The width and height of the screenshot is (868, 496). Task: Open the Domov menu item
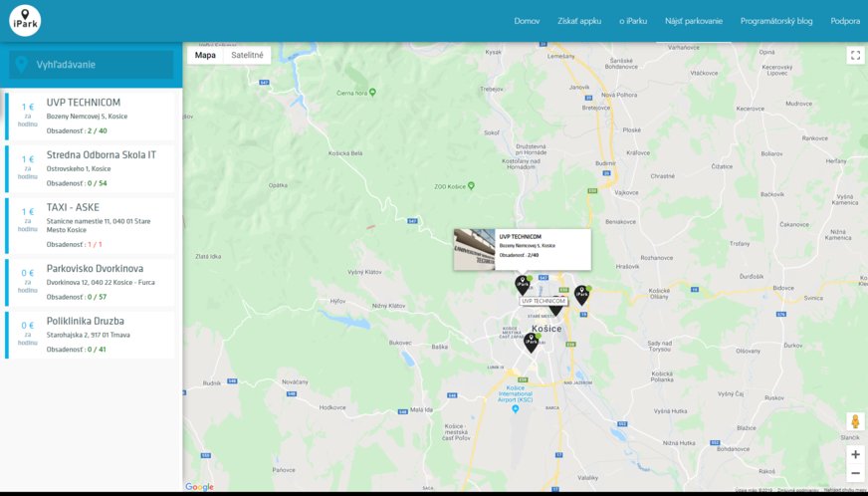[527, 21]
